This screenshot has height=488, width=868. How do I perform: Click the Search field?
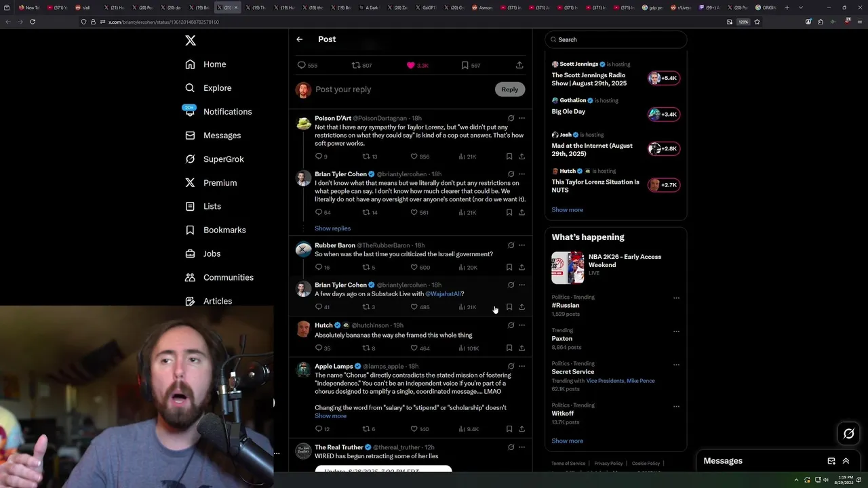pos(616,40)
